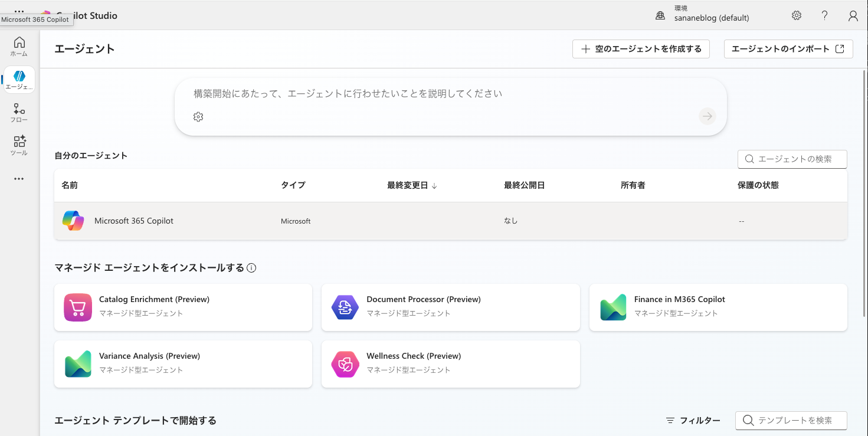This screenshot has width=868, height=436.
Task: Click the magnifier in template search box
Action: coord(748,421)
